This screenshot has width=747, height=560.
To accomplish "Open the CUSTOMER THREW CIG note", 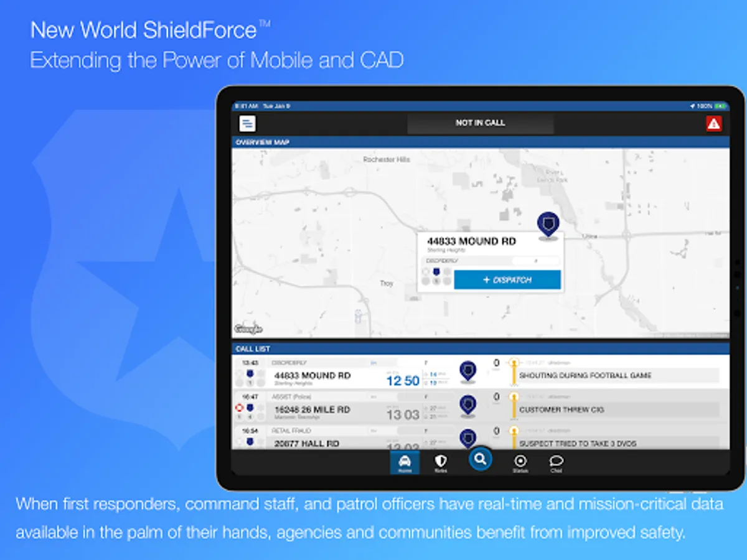I will point(618,410).
